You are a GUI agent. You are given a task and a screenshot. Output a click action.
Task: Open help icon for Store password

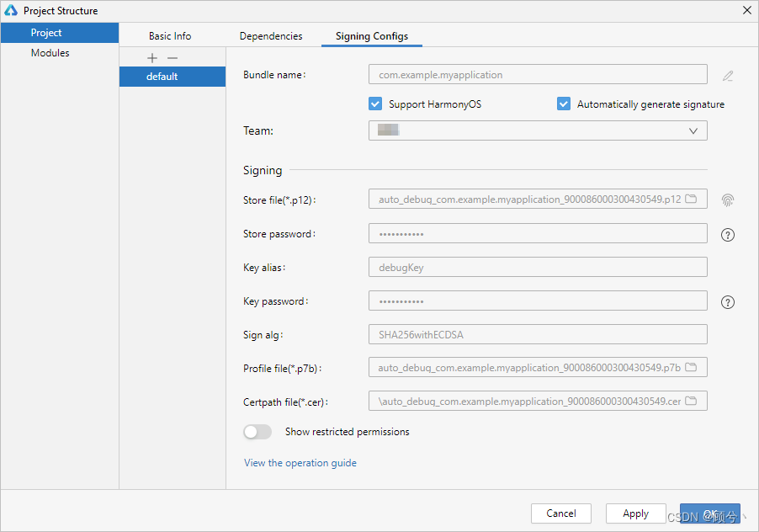point(728,235)
